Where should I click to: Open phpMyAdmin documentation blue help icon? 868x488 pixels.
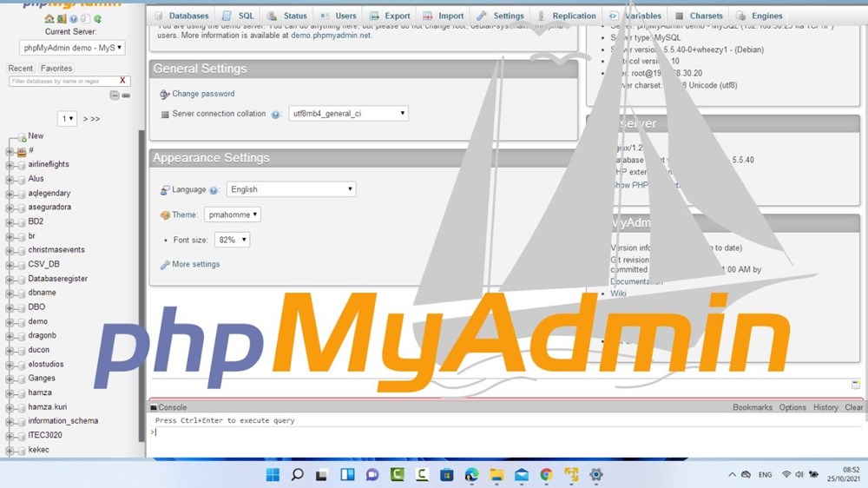[x=74, y=19]
